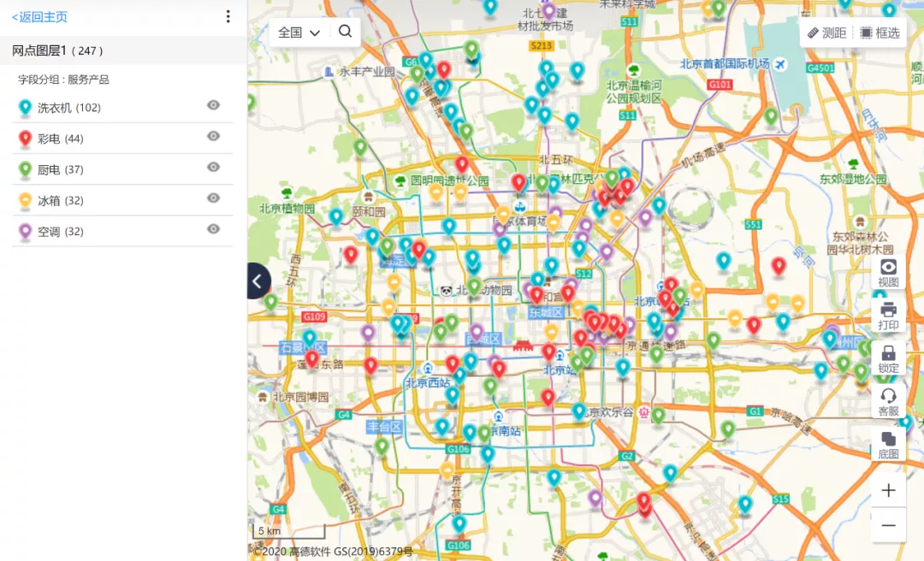Click the 锁定 lock icon
This screenshot has height=561, width=924.
tap(889, 355)
